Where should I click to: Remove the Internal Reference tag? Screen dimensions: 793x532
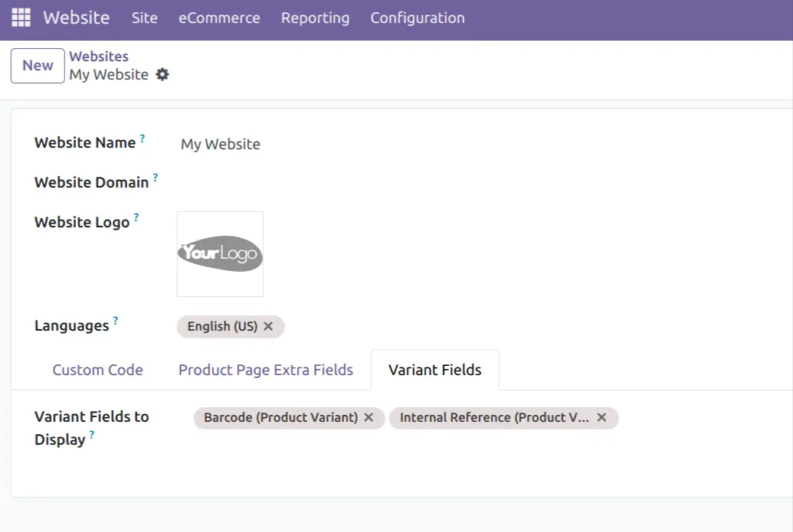(601, 417)
